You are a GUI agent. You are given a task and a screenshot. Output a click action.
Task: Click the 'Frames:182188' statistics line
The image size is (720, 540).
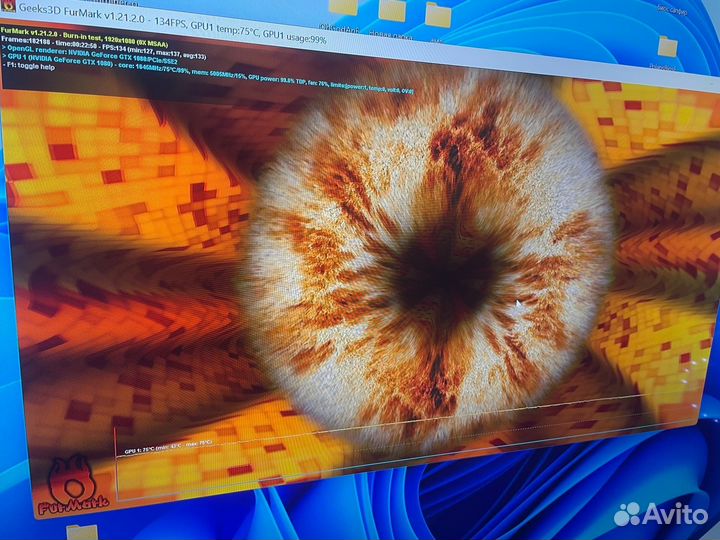pyautogui.click(x=103, y=48)
